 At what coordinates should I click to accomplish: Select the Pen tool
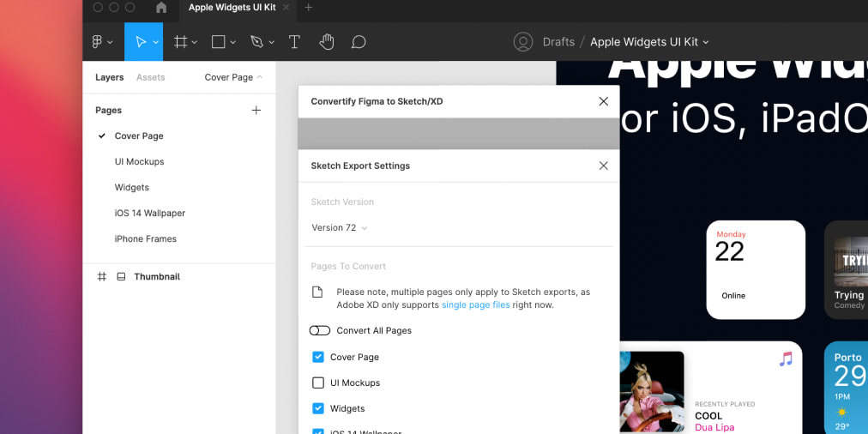pos(256,42)
